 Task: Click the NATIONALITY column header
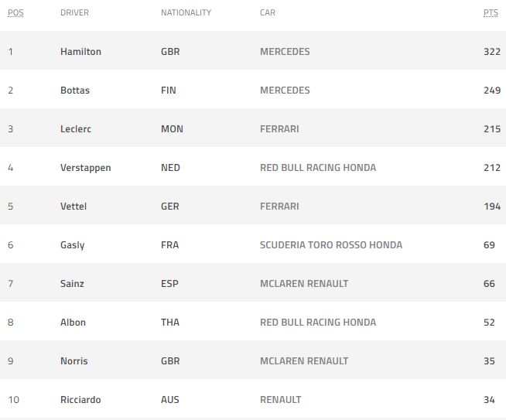click(x=186, y=13)
